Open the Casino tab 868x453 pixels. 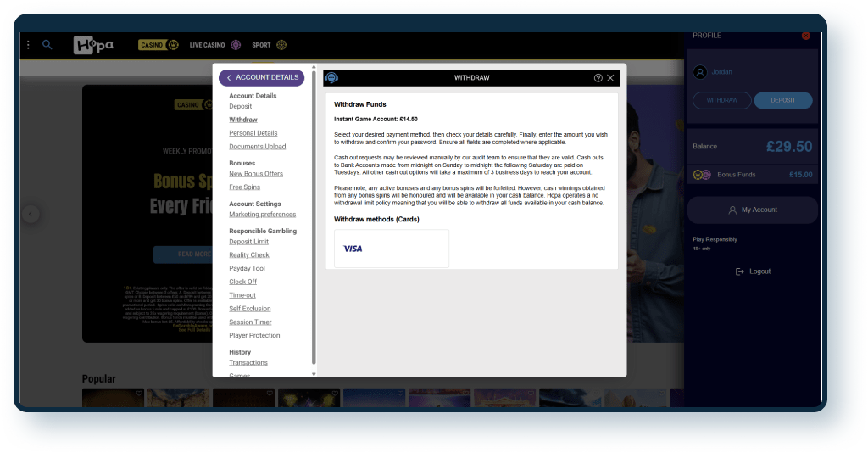(158, 45)
